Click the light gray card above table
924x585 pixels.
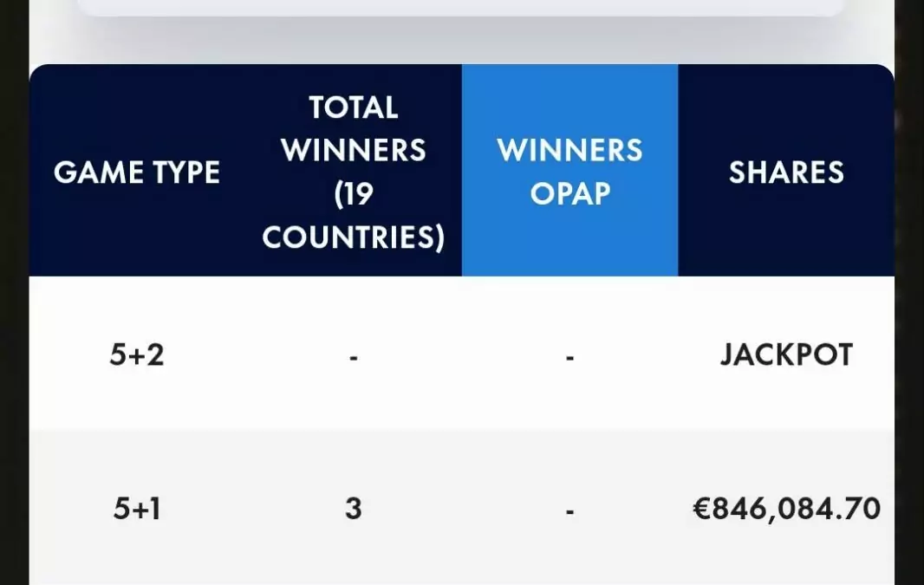pos(460,7)
